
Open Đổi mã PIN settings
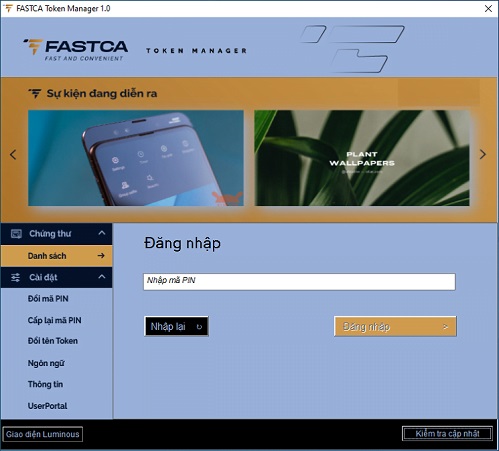click(48, 299)
